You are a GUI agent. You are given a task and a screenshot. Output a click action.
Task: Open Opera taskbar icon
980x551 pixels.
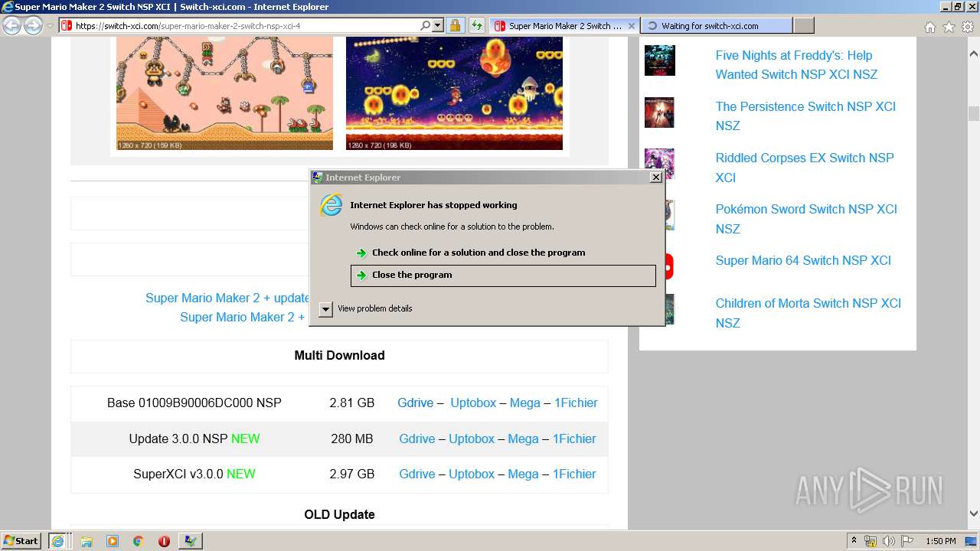[x=164, y=541]
